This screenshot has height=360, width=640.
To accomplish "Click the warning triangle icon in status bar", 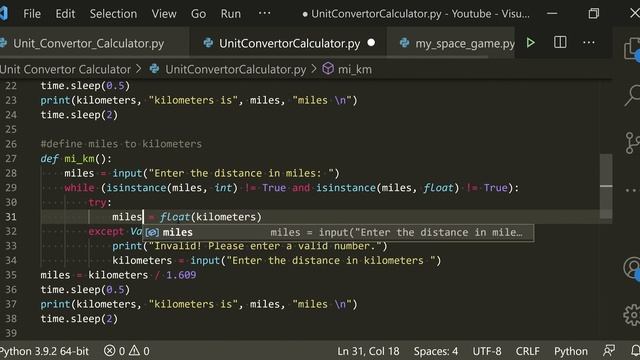I will [134, 350].
